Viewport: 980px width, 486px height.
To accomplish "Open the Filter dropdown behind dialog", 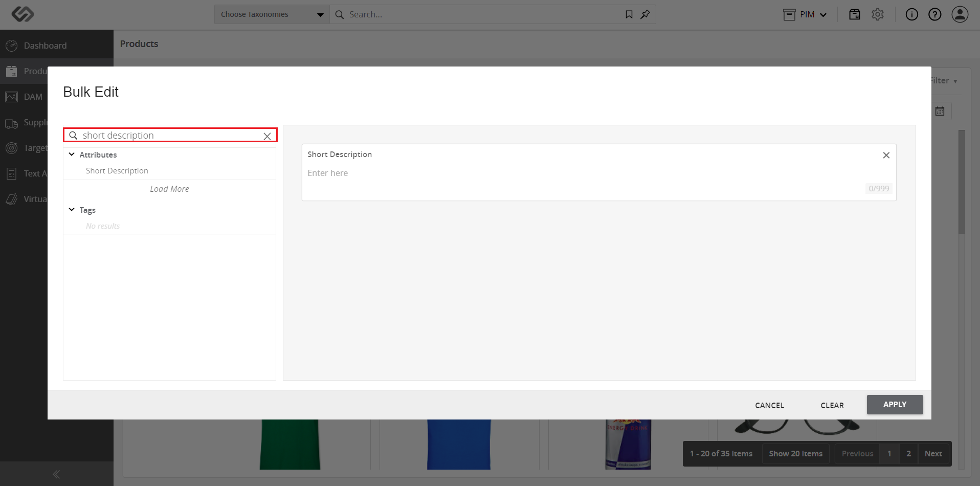I will tap(944, 81).
